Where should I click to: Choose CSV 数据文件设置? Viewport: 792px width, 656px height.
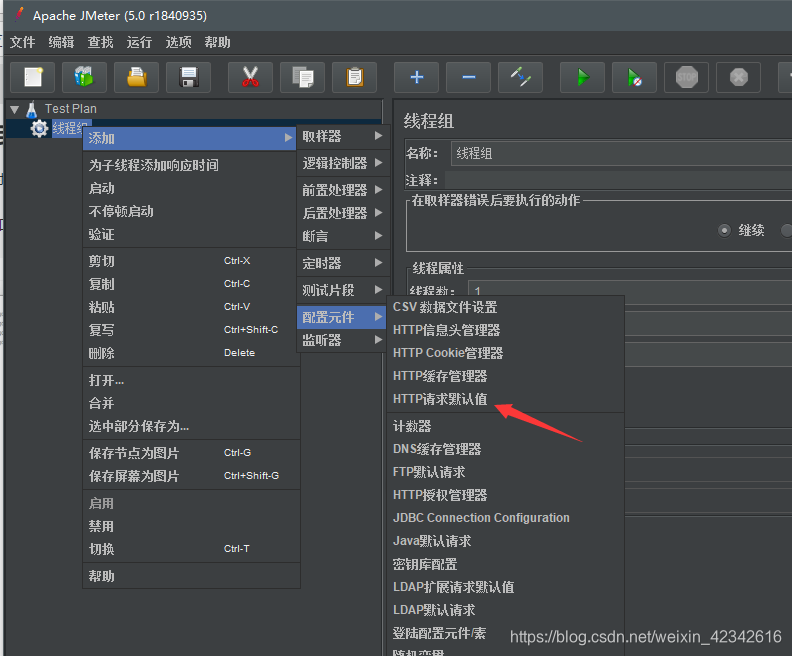(506, 307)
